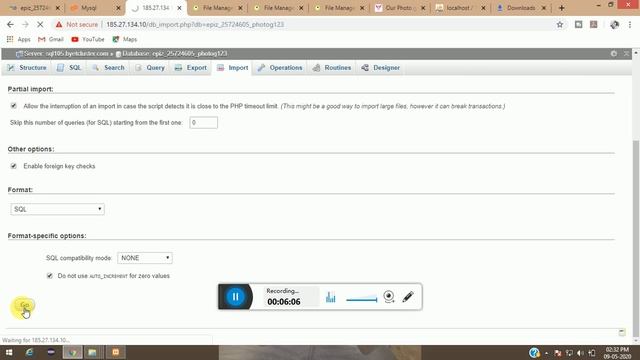Close the Mysql browser tab
640x360 pixels.
coord(118,8)
